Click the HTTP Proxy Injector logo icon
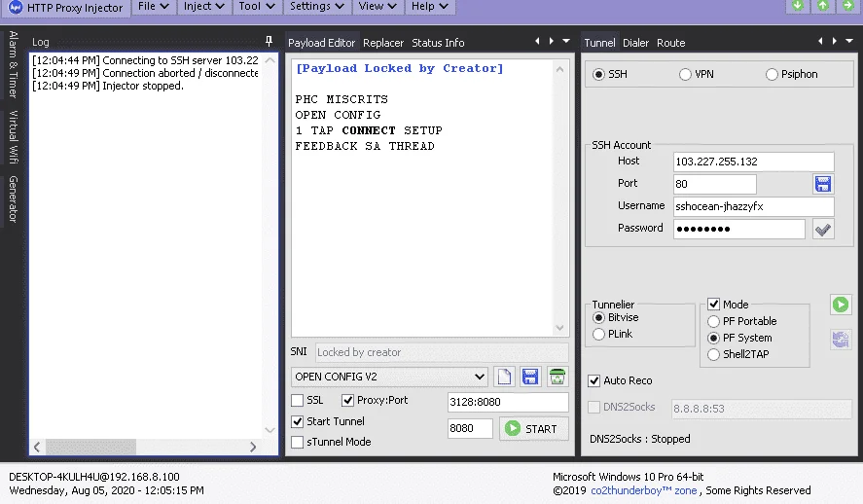This screenshot has width=863, height=504. pyautogui.click(x=16, y=7)
